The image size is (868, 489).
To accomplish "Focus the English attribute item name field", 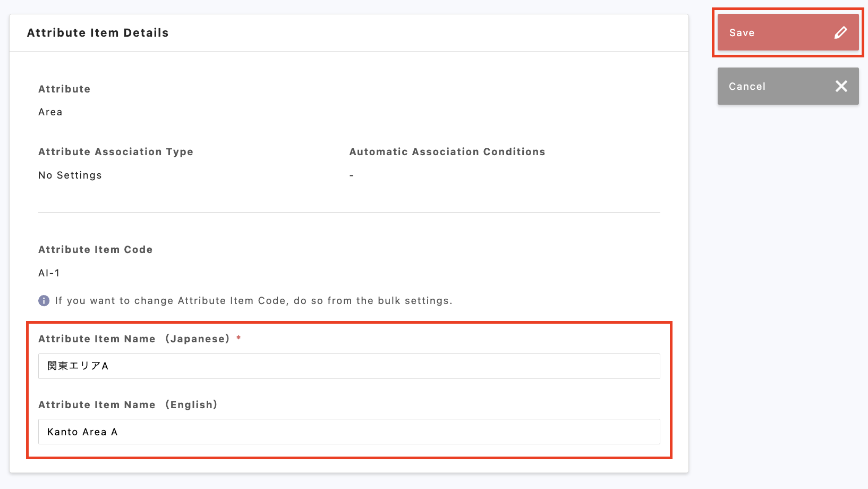I will click(x=348, y=432).
